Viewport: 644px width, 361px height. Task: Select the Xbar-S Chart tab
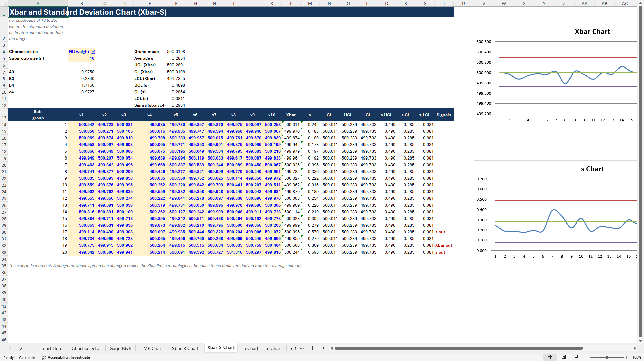pyautogui.click(x=221, y=348)
